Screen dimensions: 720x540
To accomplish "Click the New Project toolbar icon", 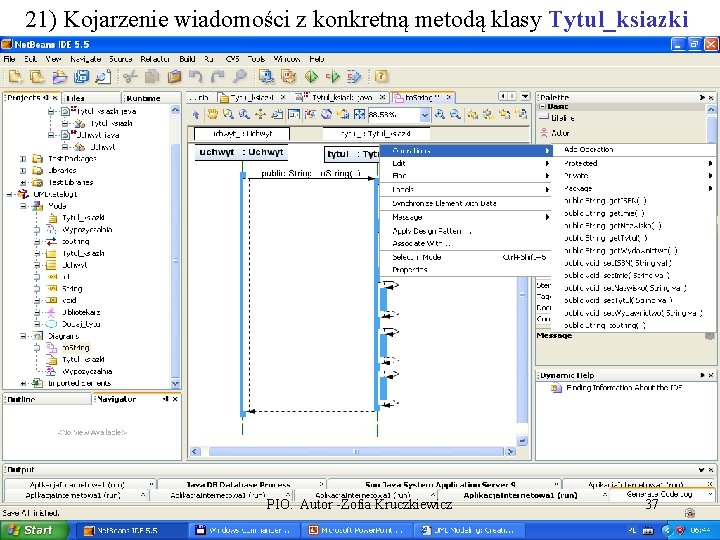I will point(36,77).
